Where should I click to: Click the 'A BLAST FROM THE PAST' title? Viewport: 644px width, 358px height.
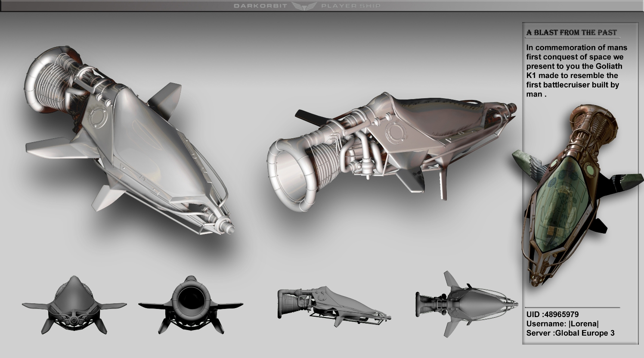571,33
